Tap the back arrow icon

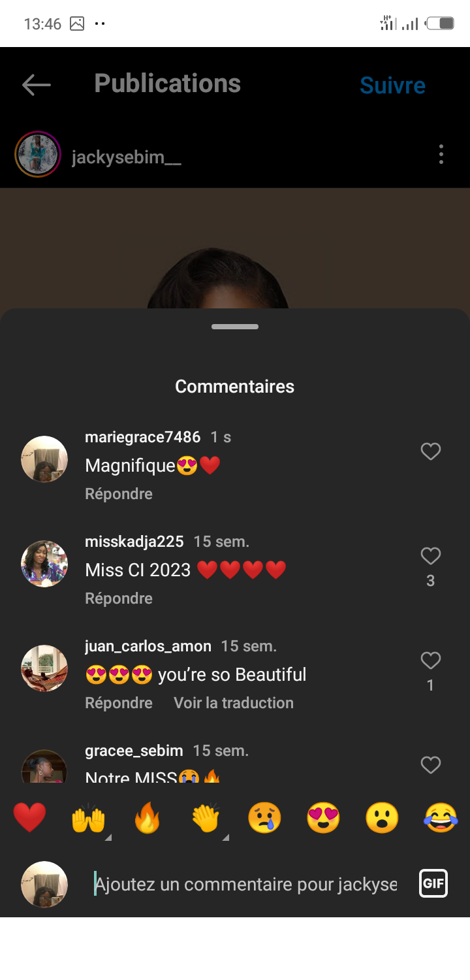(x=37, y=84)
